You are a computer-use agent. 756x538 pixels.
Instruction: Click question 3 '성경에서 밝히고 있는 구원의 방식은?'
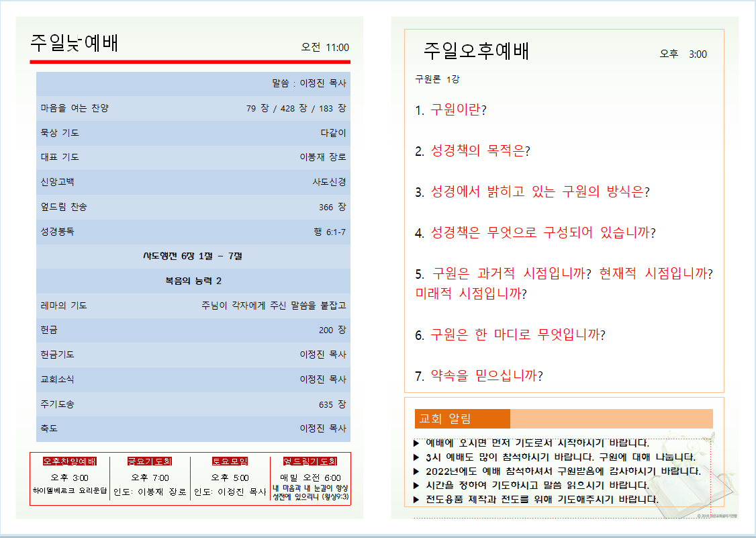pyautogui.click(x=540, y=191)
